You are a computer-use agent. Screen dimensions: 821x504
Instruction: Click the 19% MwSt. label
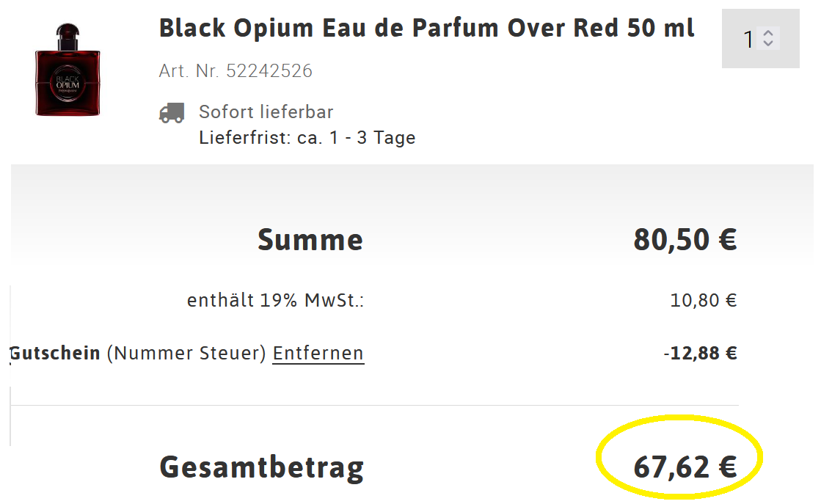point(275,300)
